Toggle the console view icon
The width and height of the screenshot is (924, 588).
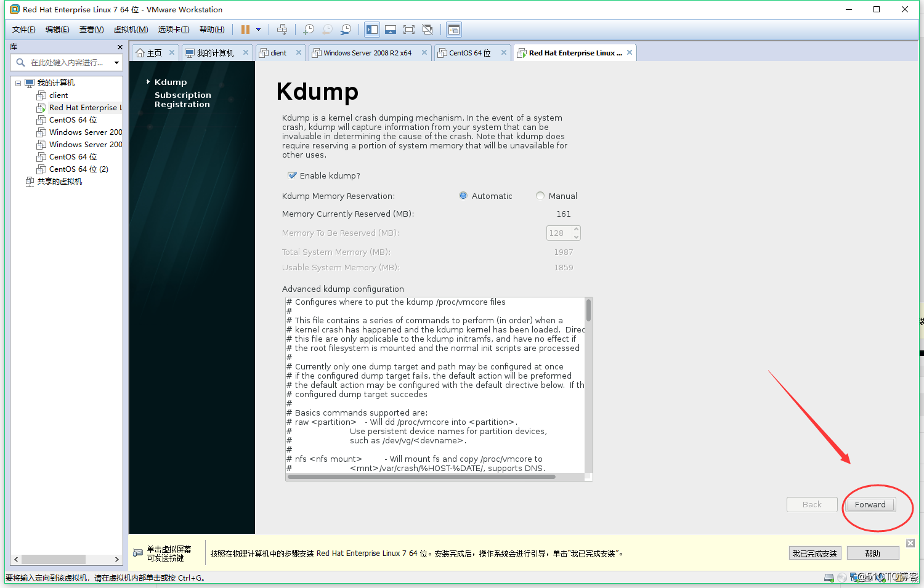pyautogui.click(x=454, y=30)
